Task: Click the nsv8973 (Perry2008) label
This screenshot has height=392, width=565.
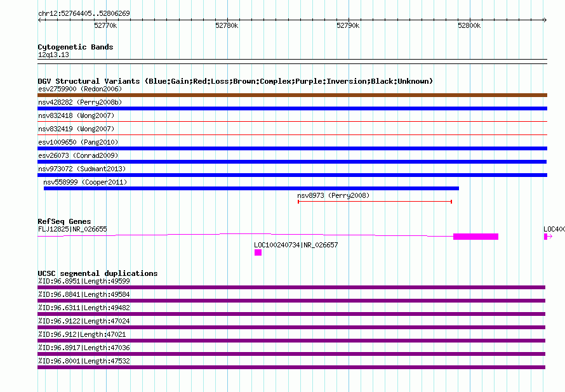Action: click(333, 195)
